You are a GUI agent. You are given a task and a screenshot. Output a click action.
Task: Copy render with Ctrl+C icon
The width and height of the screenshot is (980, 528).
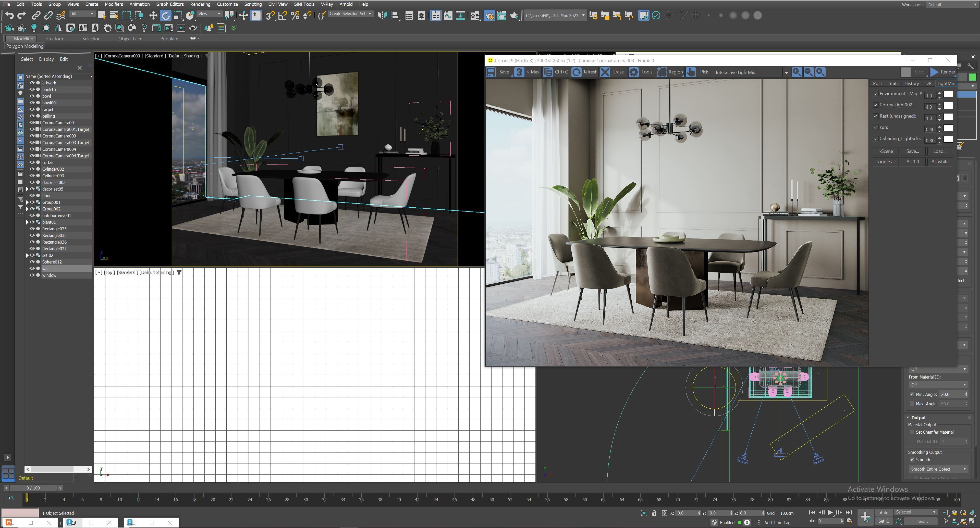[x=548, y=72]
